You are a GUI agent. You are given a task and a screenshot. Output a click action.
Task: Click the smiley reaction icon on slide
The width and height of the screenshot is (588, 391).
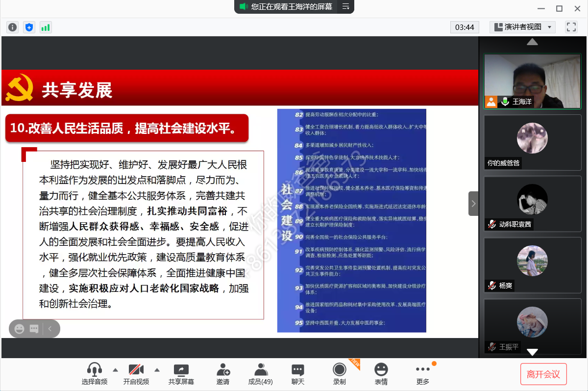tap(20, 329)
